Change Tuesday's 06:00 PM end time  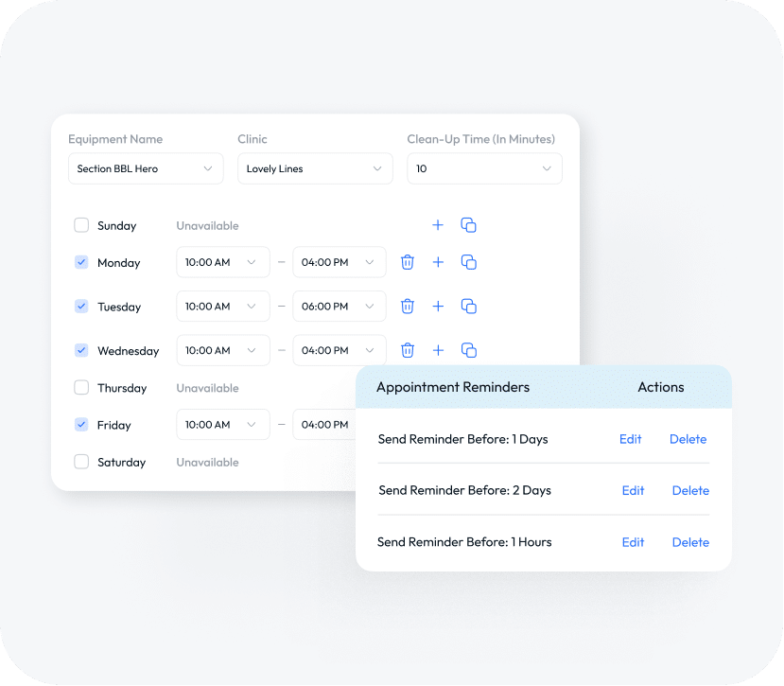pos(339,307)
